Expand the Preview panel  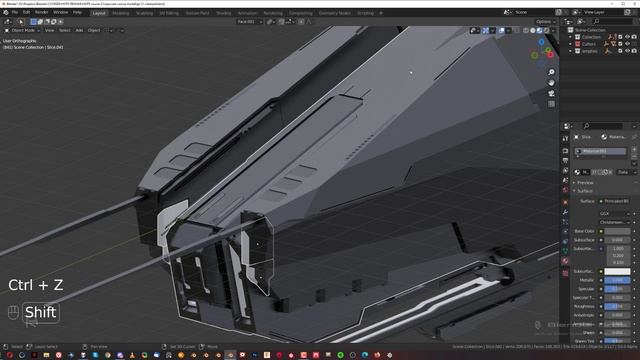[585, 182]
